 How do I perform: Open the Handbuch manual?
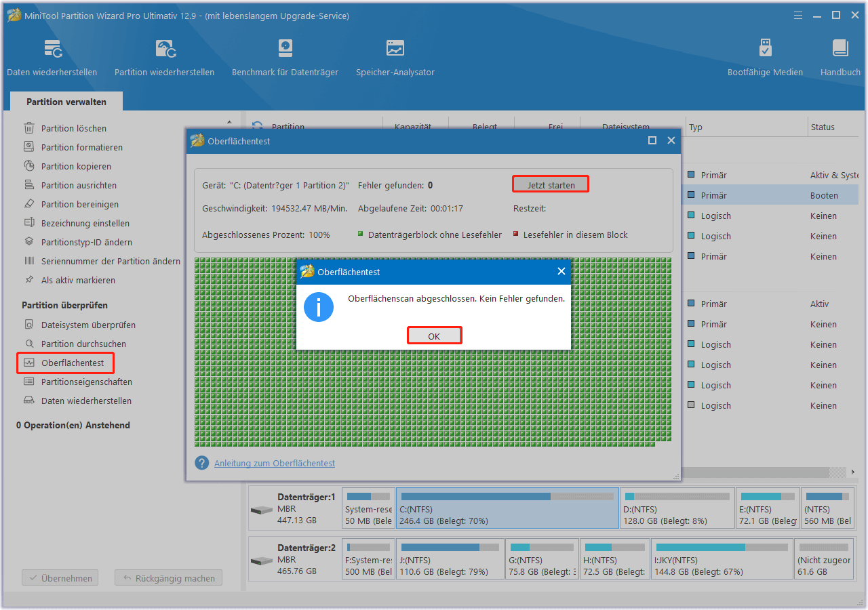pyautogui.click(x=840, y=58)
